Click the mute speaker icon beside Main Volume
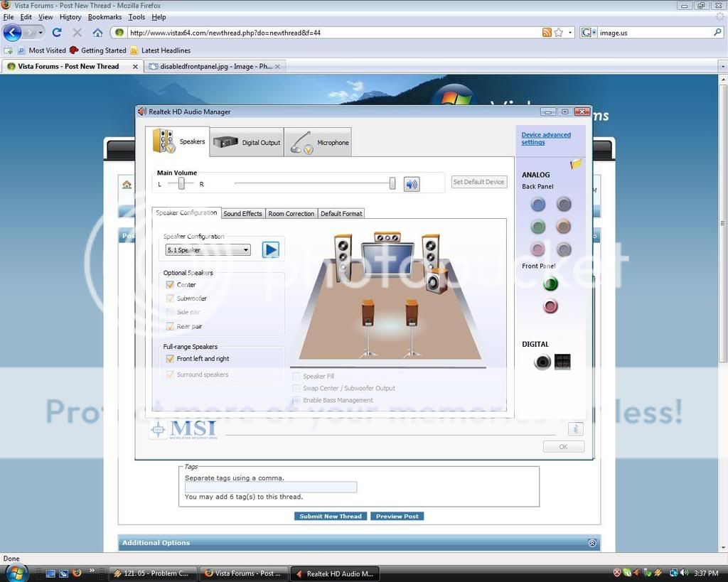The image size is (728, 582). point(411,184)
